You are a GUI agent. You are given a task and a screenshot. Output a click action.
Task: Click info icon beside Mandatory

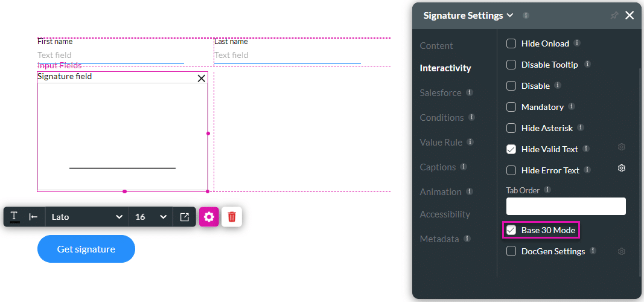572,106
